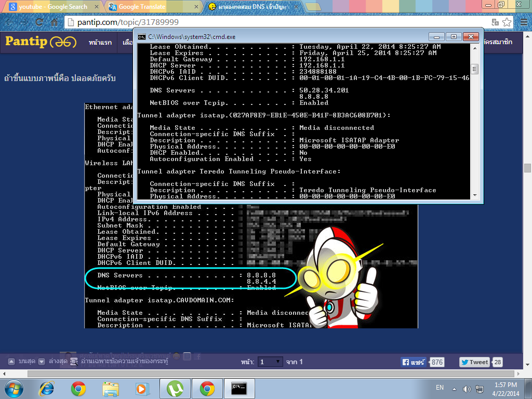Click DNS server 50.28.34.201 in cmd
Image resolution: width=532 pixels, height=399 pixels.
(x=324, y=90)
